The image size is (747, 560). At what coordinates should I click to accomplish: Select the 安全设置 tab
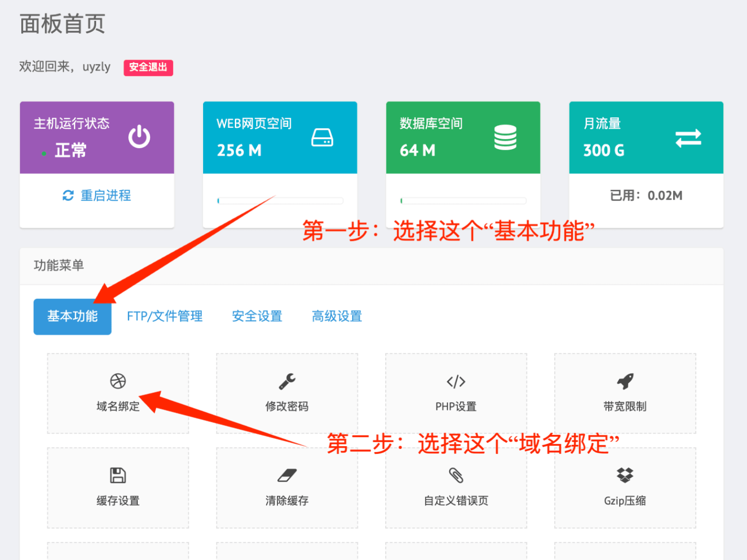click(x=257, y=317)
